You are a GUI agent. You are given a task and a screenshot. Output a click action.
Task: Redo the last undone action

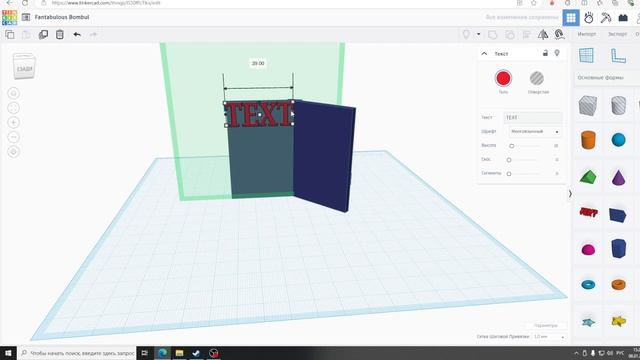(93, 35)
